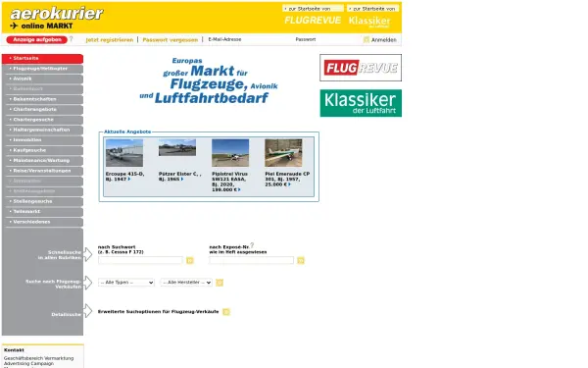The image size is (588, 368).
Task: Click FLUGREVUE logo in yellow header
Action: click(x=313, y=21)
